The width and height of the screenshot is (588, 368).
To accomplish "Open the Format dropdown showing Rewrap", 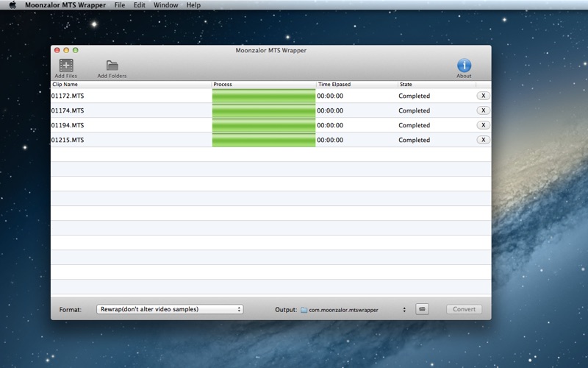I will point(170,309).
